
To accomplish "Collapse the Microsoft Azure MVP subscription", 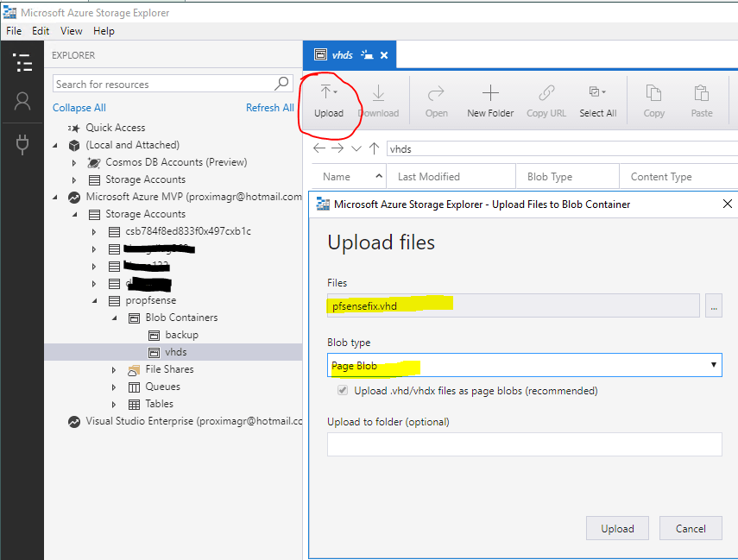I will coord(55,198).
